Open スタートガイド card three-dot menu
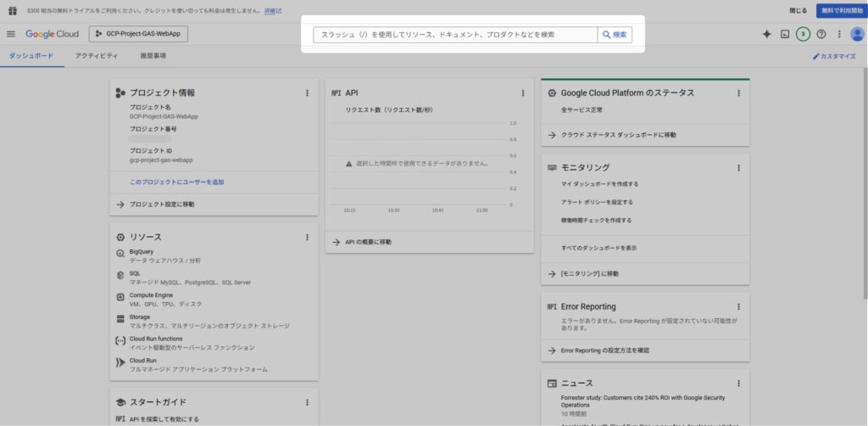This screenshot has height=426, width=868. point(307,403)
